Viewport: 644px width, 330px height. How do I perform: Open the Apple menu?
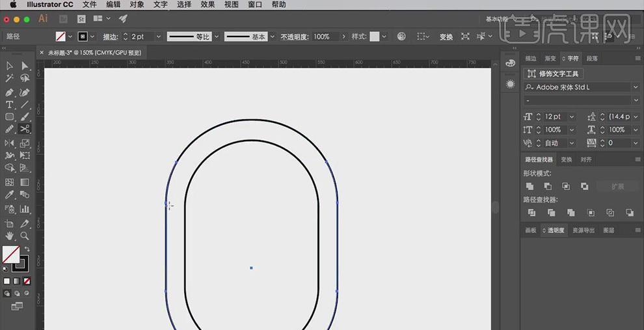tap(13, 5)
